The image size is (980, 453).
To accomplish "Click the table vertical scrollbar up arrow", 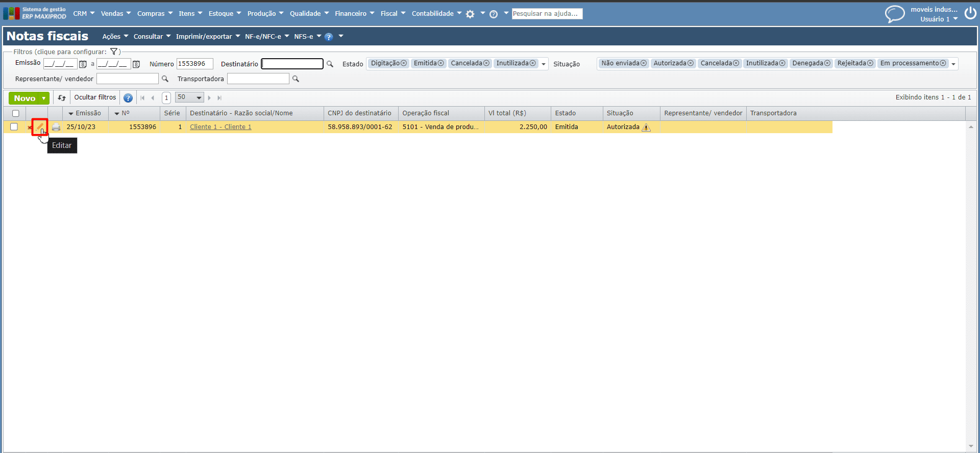I will point(971,127).
